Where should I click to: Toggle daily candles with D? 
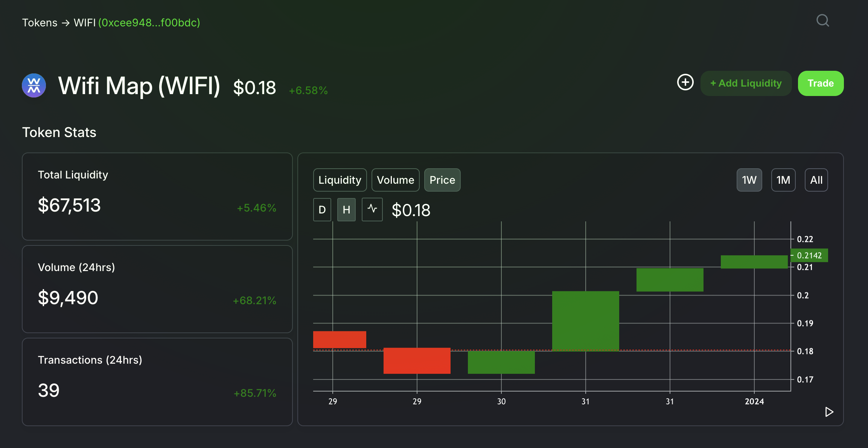(x=322, y=209)
